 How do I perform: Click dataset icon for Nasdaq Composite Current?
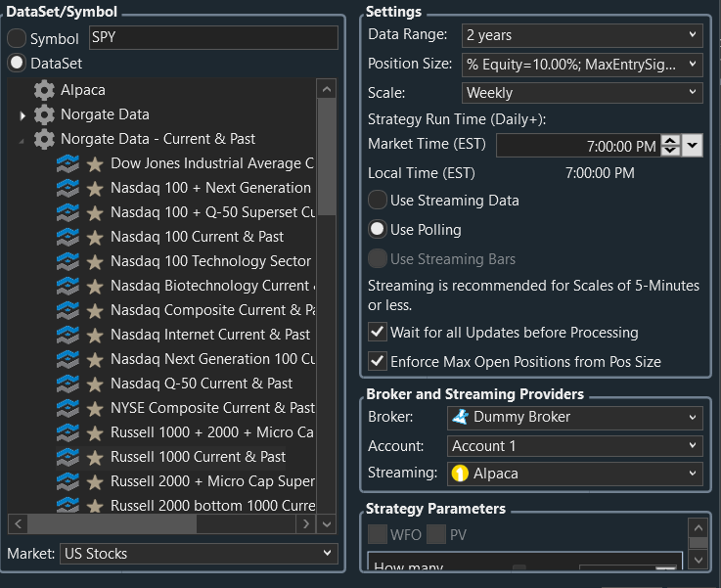pyautogui.click(x=68, y=310)
